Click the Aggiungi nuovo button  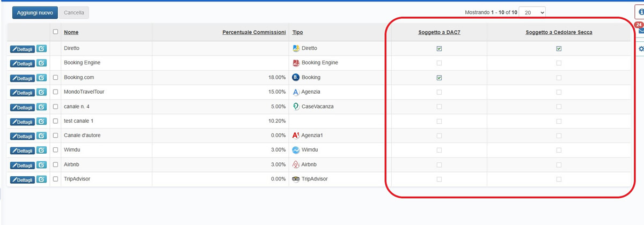pos(35,12)
